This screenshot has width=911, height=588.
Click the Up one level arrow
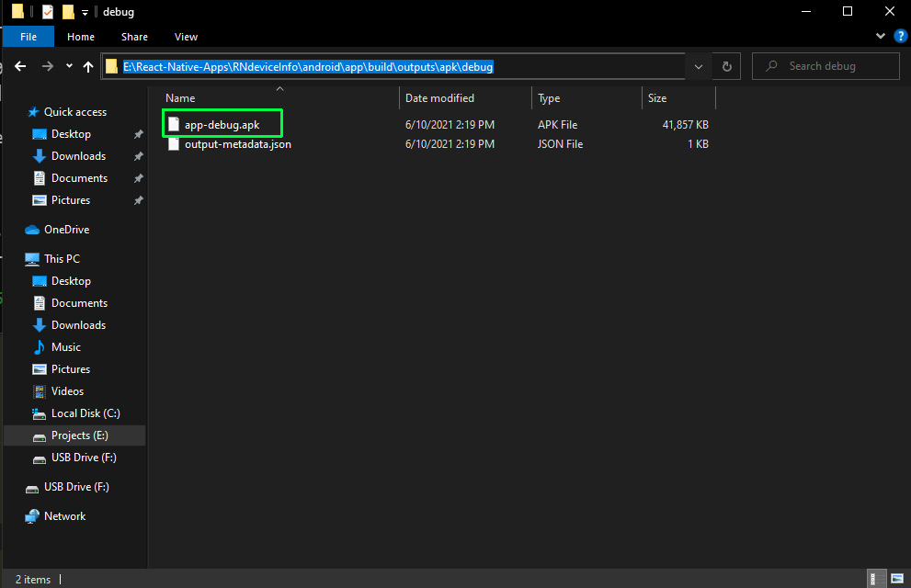pos(88,66)
